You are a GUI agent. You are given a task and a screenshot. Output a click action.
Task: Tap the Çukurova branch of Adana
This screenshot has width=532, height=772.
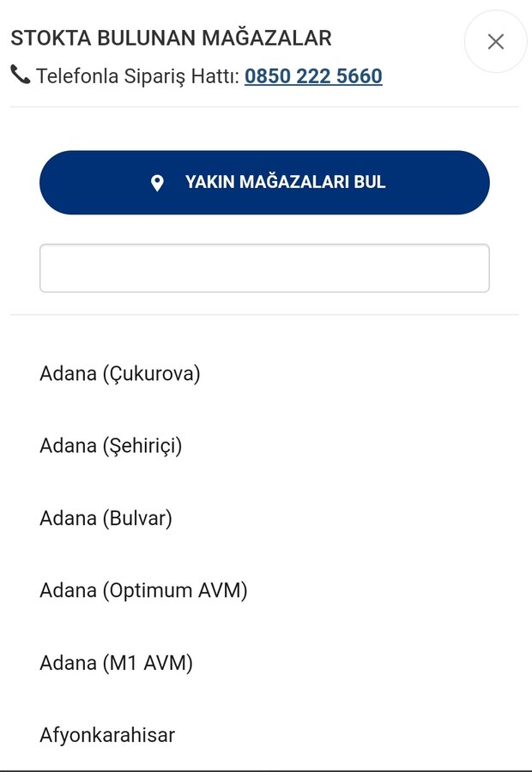point(120,374)
